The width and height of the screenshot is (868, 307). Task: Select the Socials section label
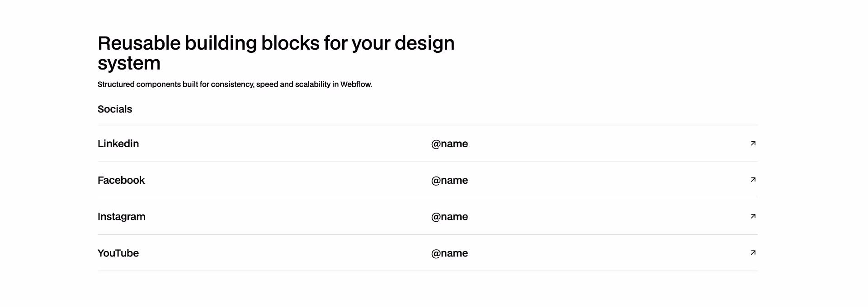pyautogui.click(x=114, y=109)
